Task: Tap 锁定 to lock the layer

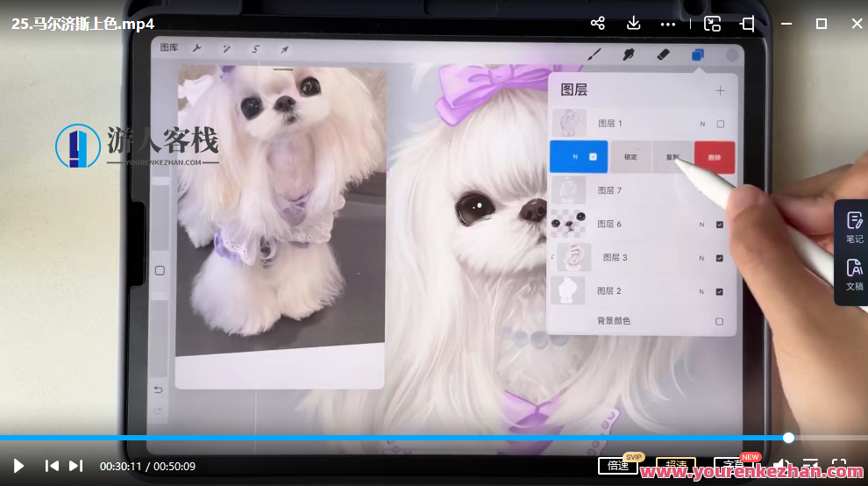Action: coord(631,157)
